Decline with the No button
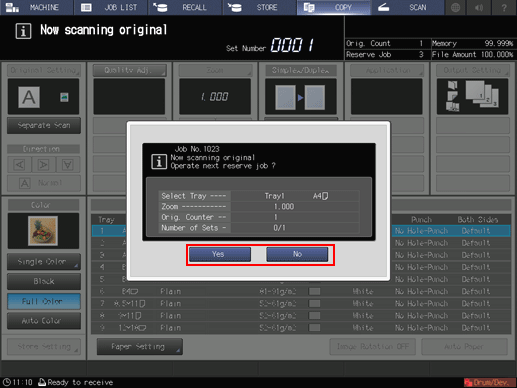Viewport: 517px width, 388px height. click(x=297, y=254)
